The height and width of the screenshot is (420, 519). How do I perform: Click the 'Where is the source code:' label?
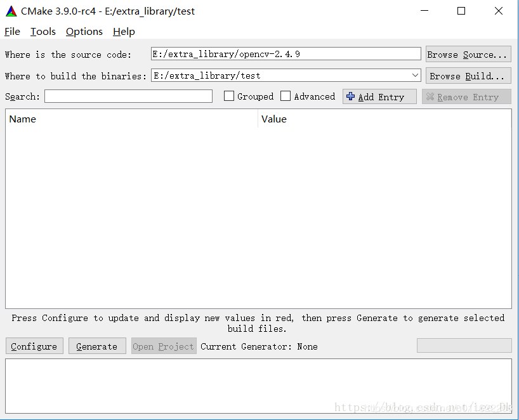click(x=68, y=55)
